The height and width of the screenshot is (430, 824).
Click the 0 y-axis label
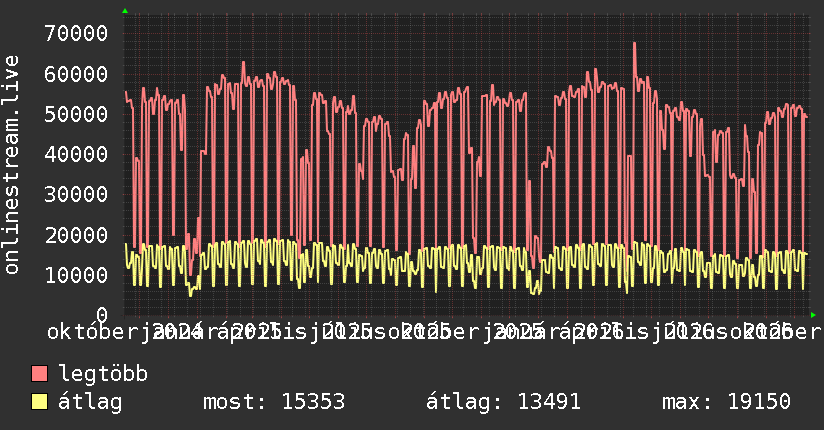pyautogui.click(x=102, y=315)
